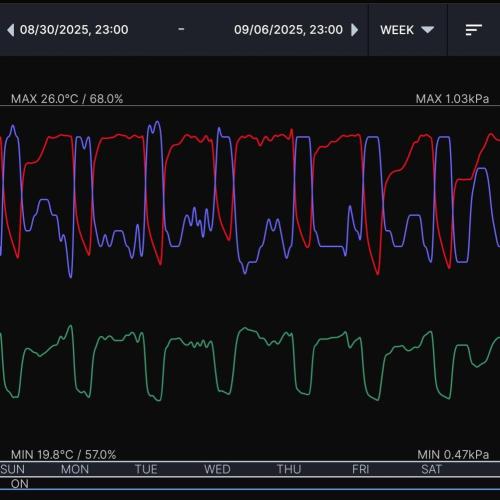The image size is (500, 500).
Task: Select the MON label on the time axis
Action: [x=75, y=469]
